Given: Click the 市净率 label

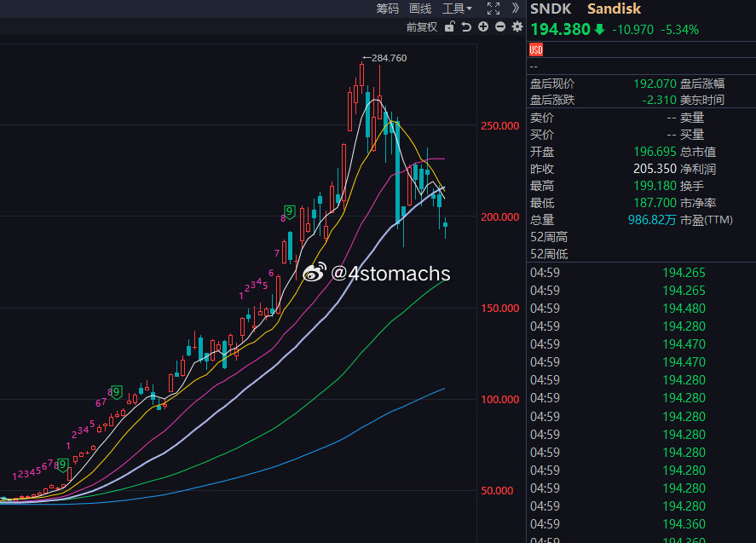Looking at the screenshot, I should (698, 203).
